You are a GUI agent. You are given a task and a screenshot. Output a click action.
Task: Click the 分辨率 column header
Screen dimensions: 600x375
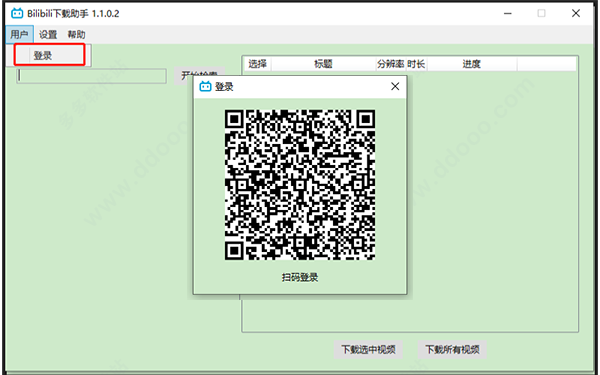click(x=390, y=64)
